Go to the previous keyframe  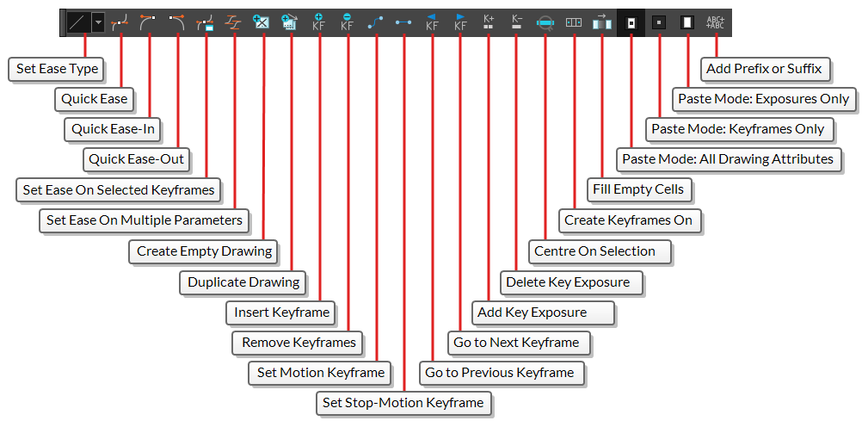coord(432,22)
